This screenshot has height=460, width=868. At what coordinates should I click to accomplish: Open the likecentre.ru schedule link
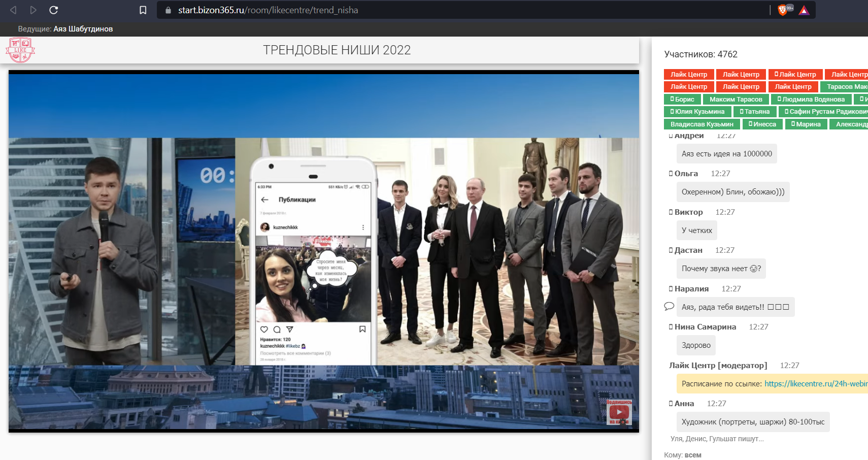click(815, 384)
